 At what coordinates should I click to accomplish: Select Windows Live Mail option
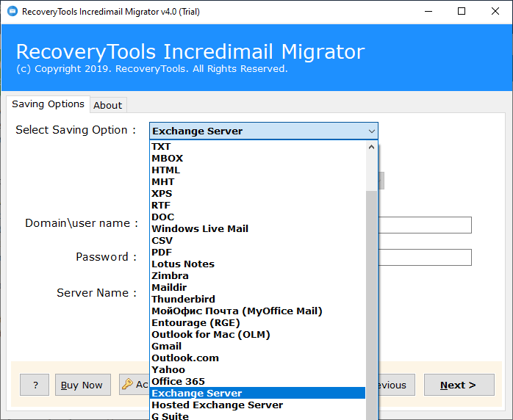[257, 229]
